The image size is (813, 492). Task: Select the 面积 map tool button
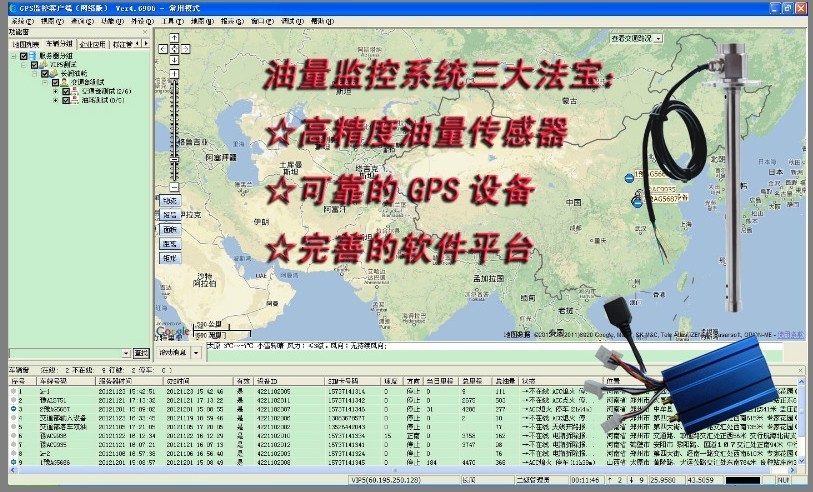(x=170, y=229)
